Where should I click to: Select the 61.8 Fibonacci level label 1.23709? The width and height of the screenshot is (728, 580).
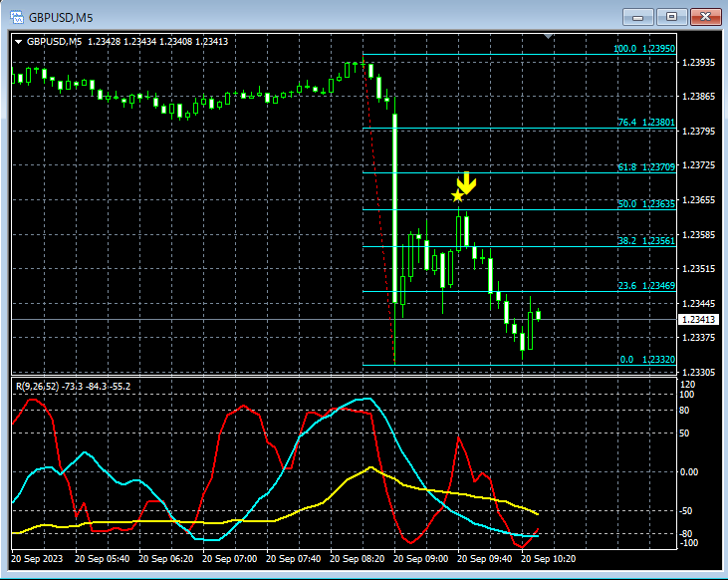tap(645, 166)
